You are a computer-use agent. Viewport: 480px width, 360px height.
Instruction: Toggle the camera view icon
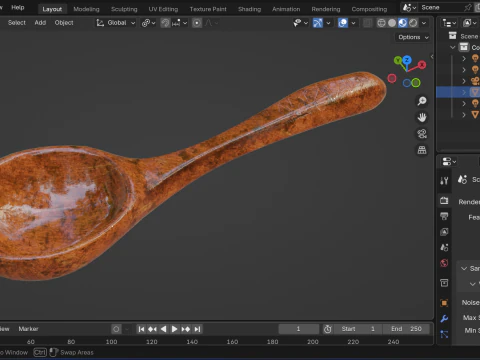point(422,134)
